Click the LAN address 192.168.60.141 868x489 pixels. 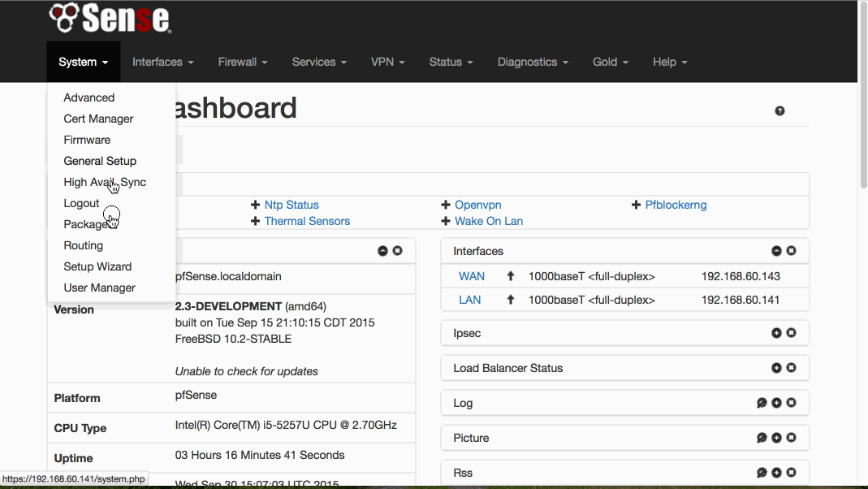tap(741, 300)
